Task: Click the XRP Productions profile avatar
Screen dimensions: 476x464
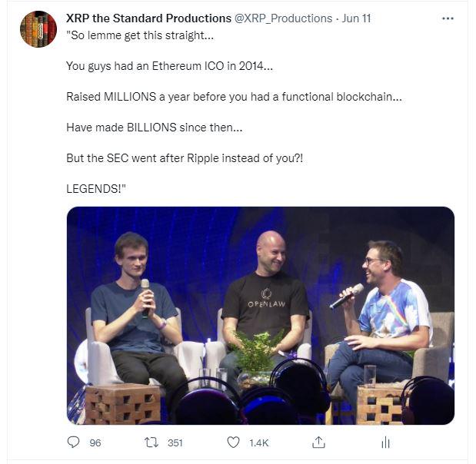Action: tap(38, 30)
